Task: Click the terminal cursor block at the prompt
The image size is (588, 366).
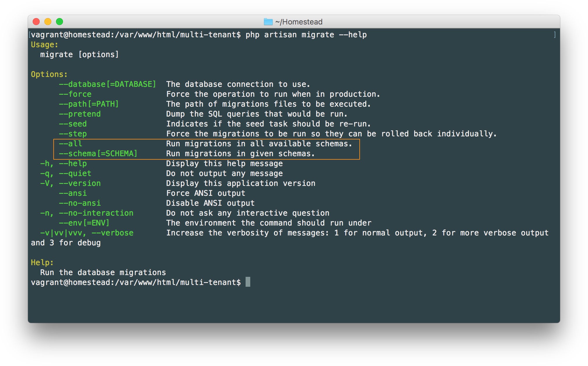Action: 248,282
